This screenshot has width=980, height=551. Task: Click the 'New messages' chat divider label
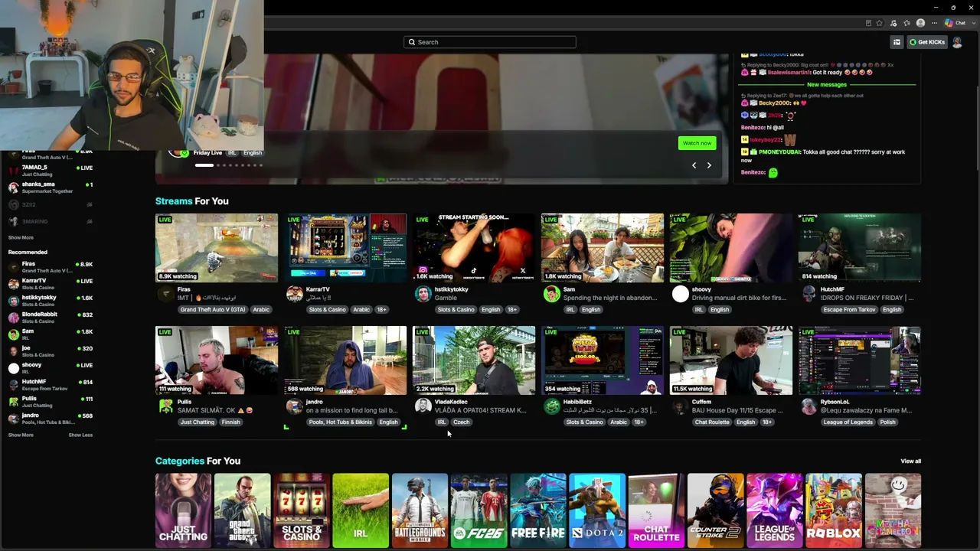[827, 85]
